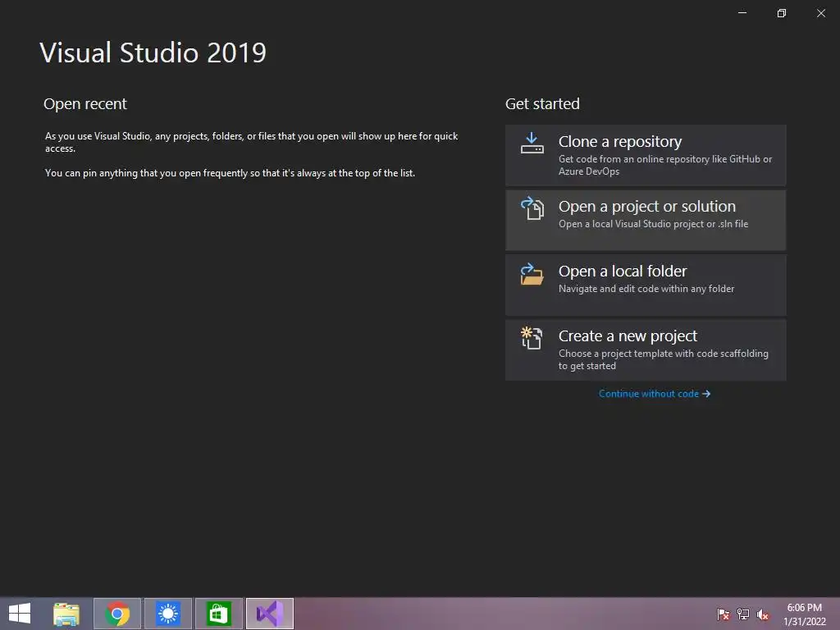Viewport: 840px width, 630px height.
Task: Click 'Choose a project template' description text
Action: 663,359
